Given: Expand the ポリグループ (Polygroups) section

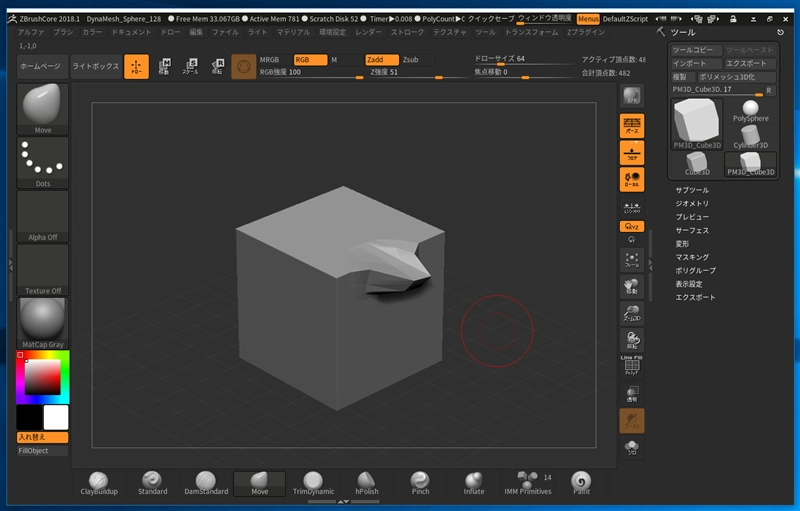Looking at the screenshot, I should pyautogui.click(x=695, y=270).
